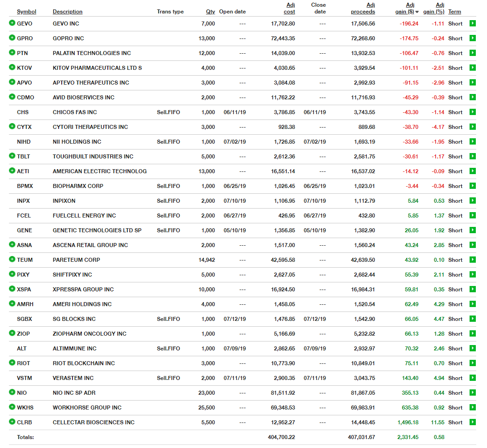Click green arrow icon on GEVO row

click(473, 23)
